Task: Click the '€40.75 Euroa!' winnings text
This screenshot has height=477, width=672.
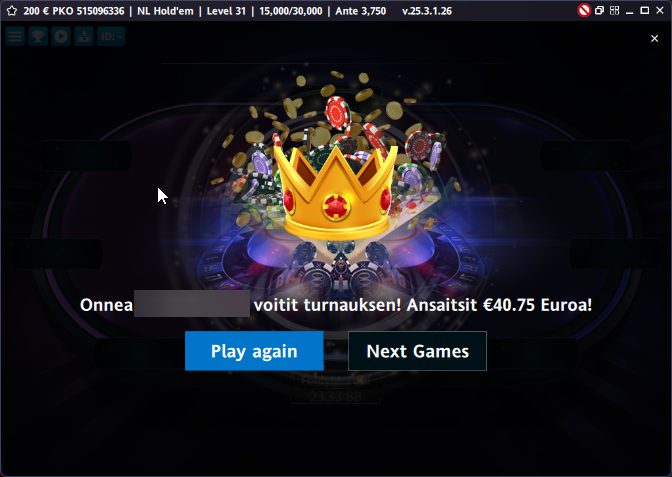Action: tap(537, 305)
